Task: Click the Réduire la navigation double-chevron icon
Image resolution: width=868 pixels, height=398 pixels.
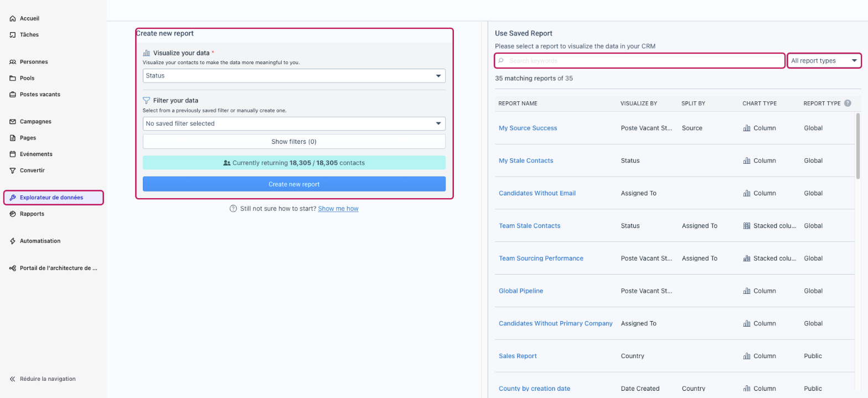Action: (13, 379)
